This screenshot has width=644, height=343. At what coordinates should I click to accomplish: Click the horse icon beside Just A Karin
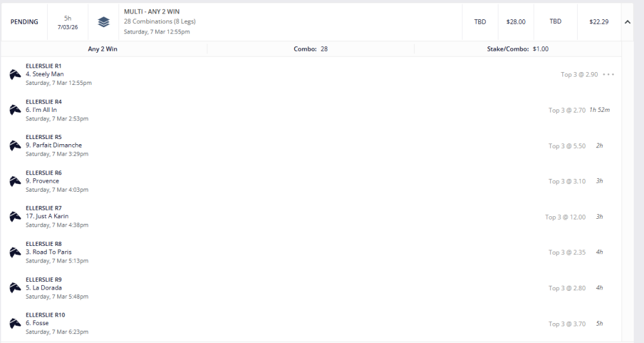click(x=15, y=217)
